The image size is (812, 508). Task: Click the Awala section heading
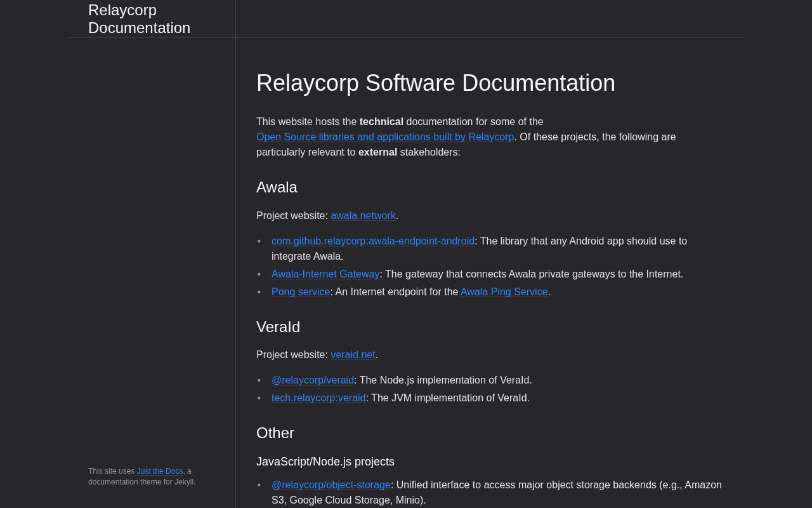[x=277, y=187]
